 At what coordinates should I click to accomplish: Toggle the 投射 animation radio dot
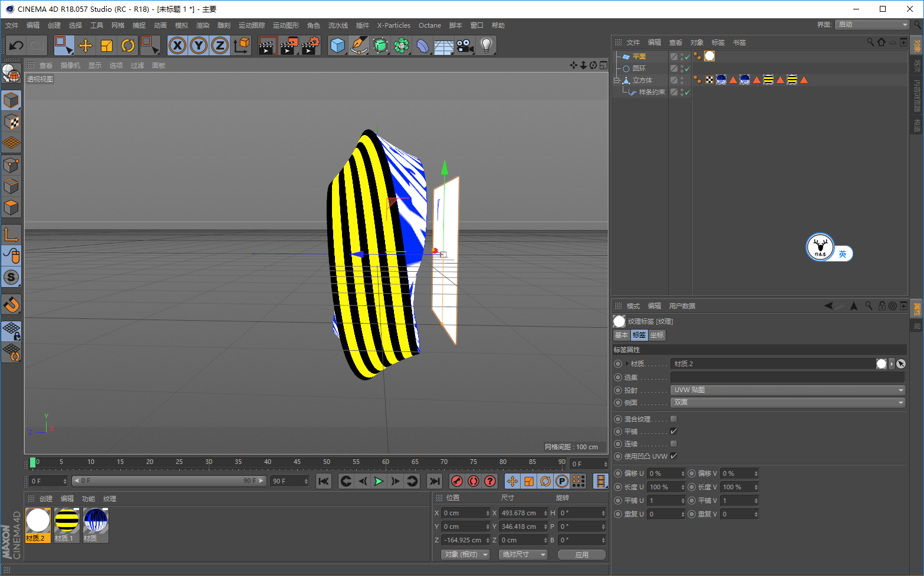pos(618,390)
